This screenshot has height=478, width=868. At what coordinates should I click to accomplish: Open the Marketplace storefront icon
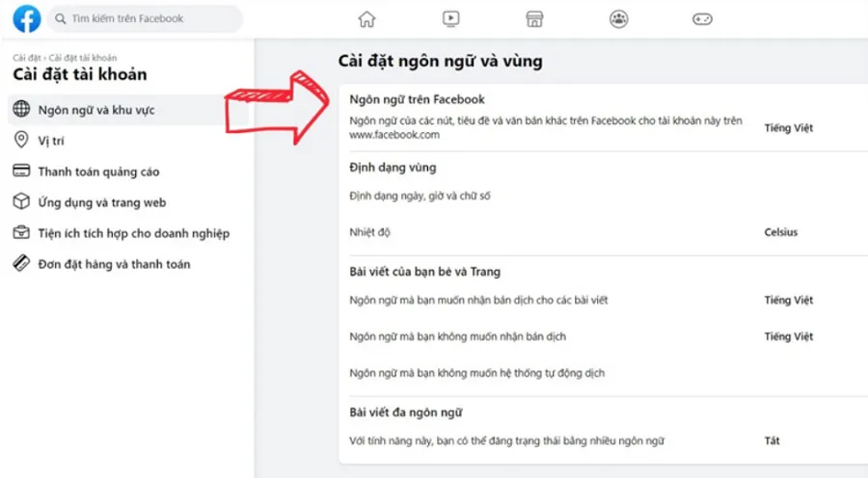coord(534,19)
